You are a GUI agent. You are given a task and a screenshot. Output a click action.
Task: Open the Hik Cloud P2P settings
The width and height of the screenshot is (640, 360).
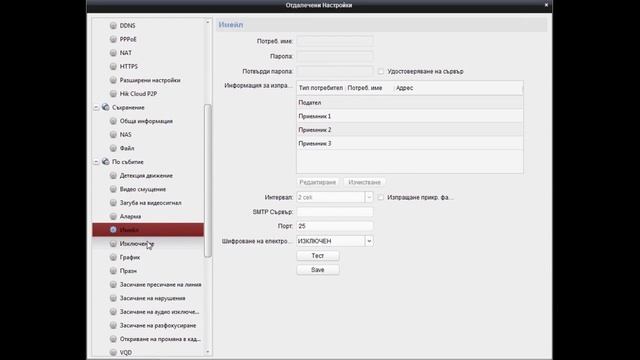[x=138, y=93]
